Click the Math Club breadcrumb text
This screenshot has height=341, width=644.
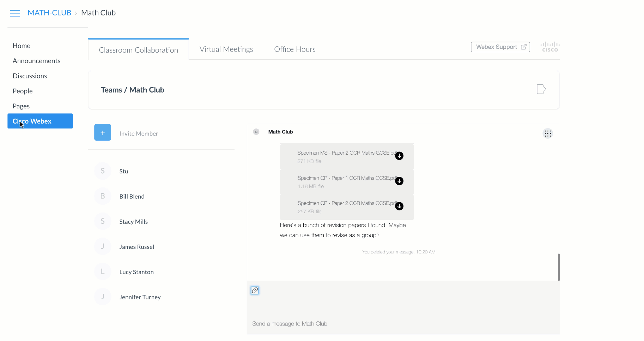tap(98, 13)
